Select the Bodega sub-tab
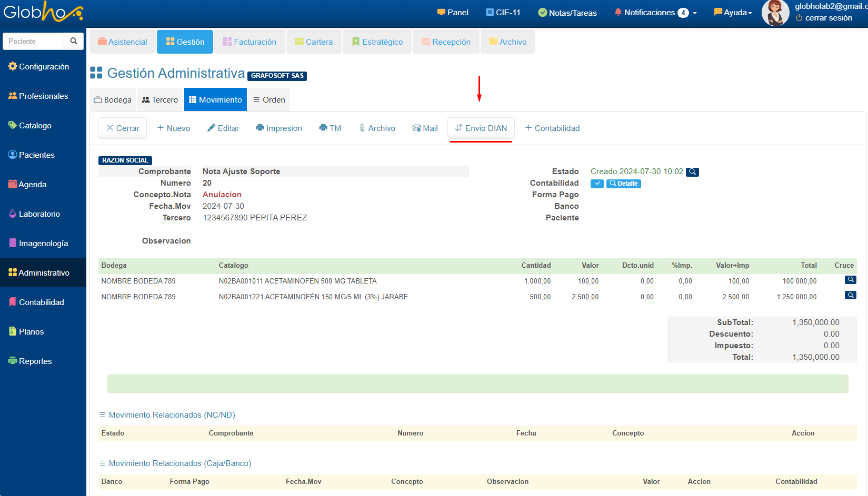Screen dimensions: 868x496 113,100
